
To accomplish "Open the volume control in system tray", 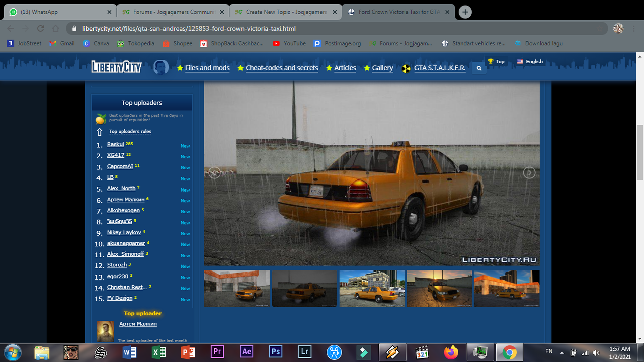I will (596, 352).
